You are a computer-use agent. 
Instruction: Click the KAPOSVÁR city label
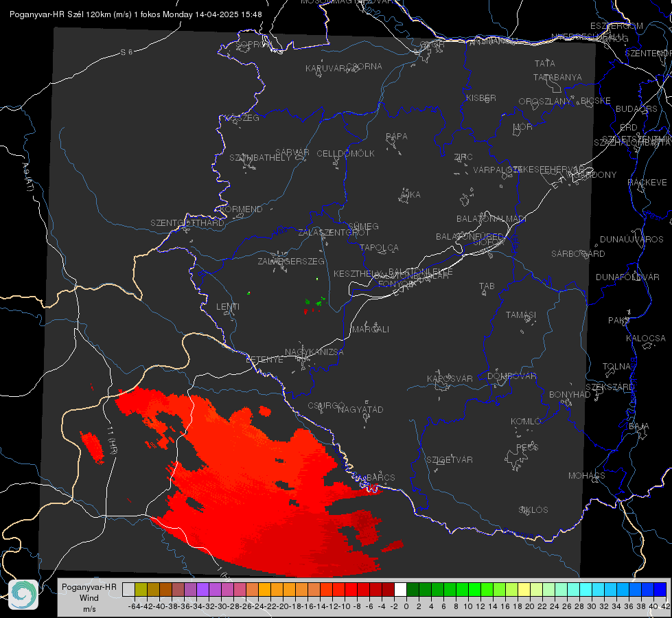(450, 379)
